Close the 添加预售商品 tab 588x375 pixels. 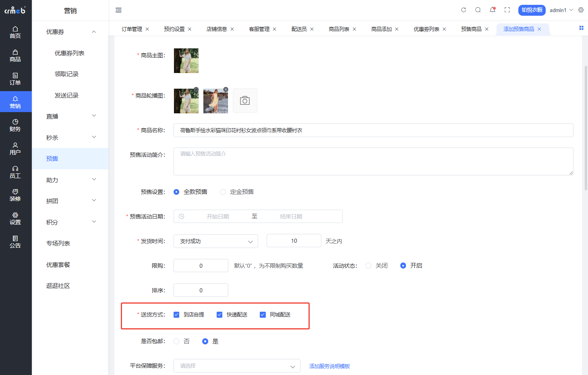pyautogui.click(x=539, y=29)
